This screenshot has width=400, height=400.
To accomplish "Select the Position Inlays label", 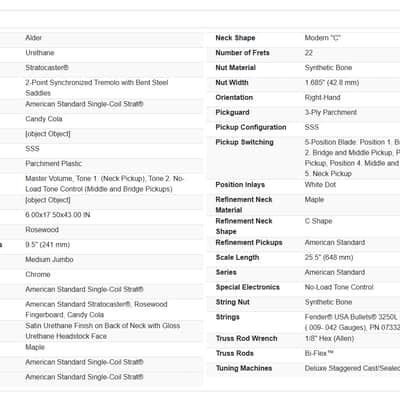I will [240, 185].
